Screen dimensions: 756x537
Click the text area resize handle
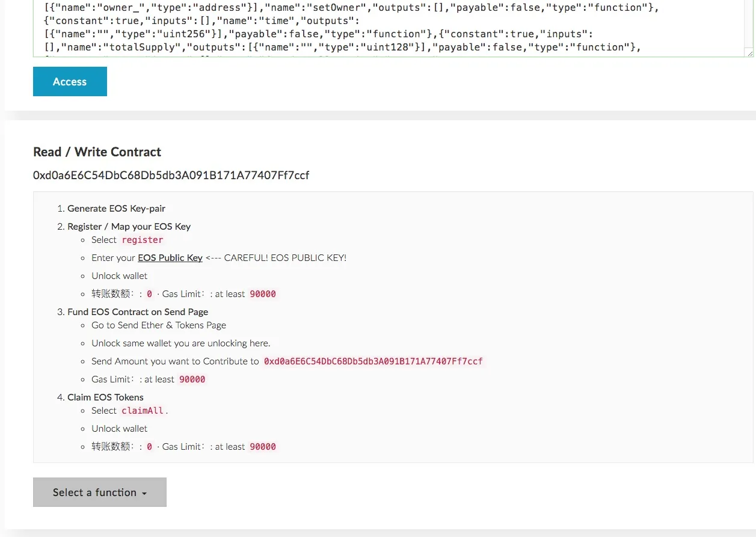[x=749, y=53]
